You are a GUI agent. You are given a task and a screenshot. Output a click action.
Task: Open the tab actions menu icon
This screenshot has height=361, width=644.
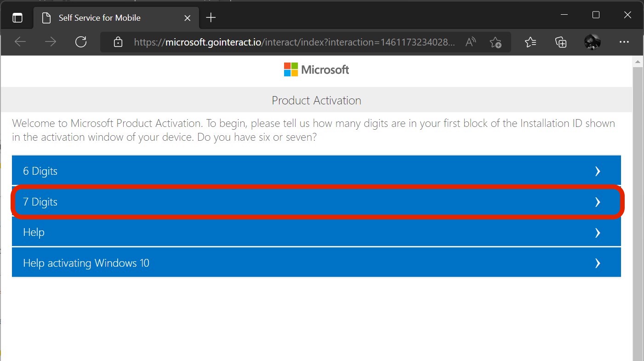(x=17, y=18)
